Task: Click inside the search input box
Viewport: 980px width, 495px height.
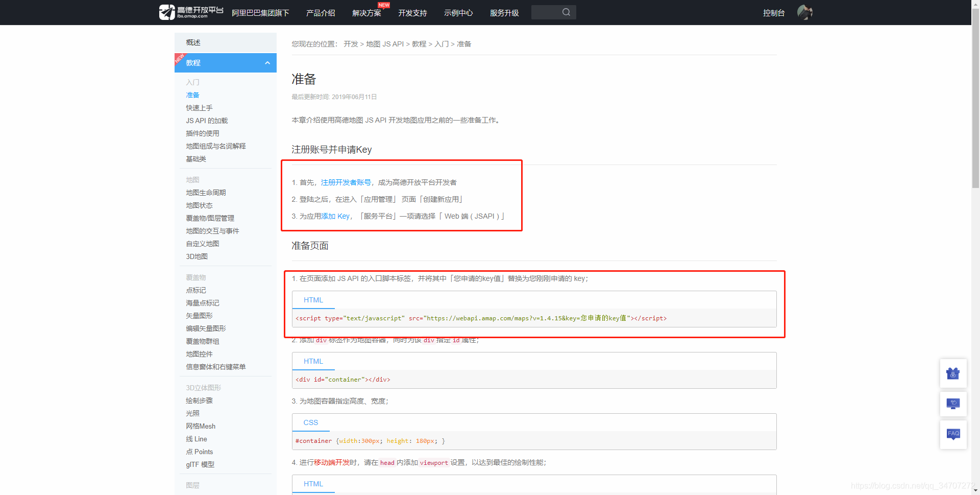Action: (x=549, y=12)
